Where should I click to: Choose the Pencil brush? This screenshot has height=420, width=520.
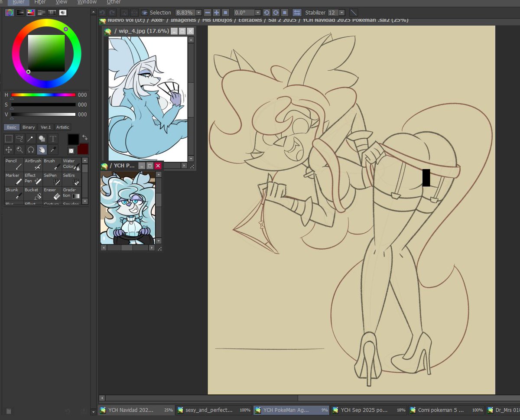coord(14,164)
